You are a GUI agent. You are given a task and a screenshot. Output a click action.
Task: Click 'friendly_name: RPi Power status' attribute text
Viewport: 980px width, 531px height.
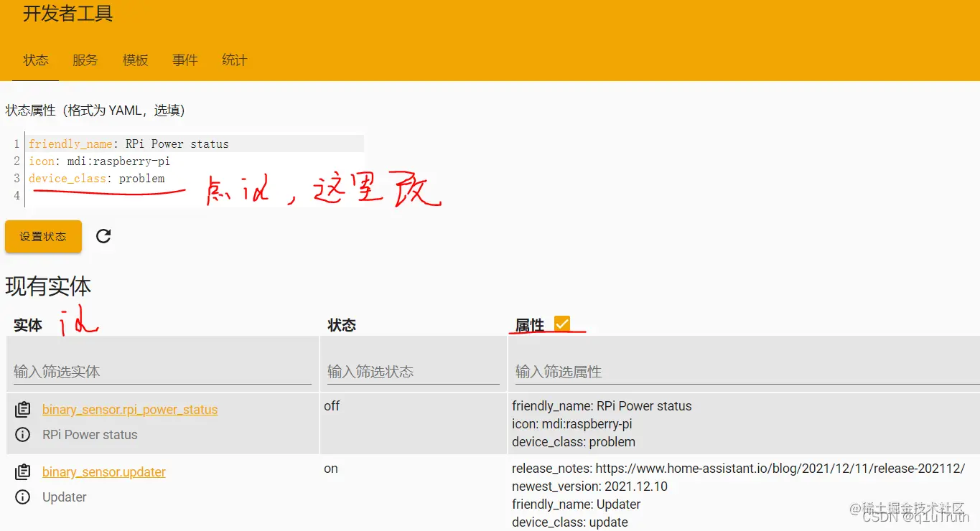click(x=602, y=406)
